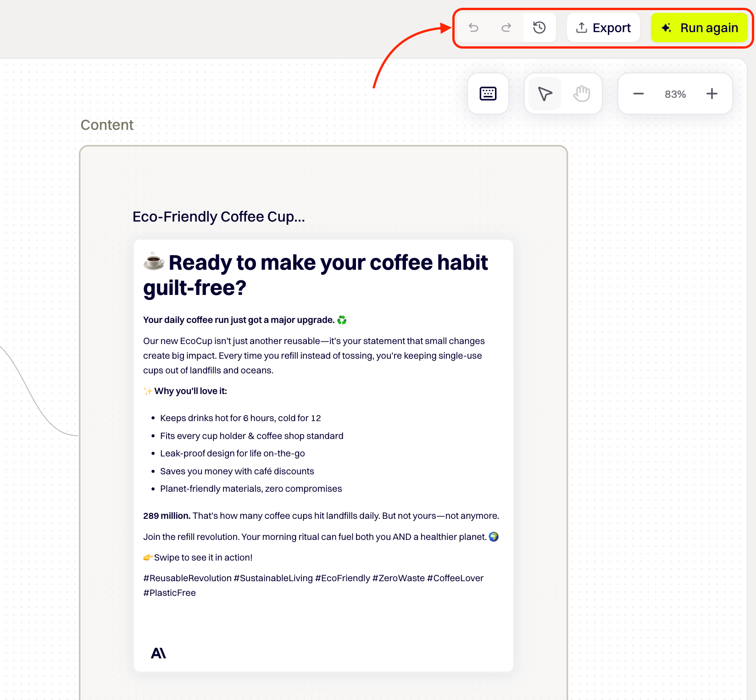Zoom out with the minus button
The image size is (756, 700).
click(639, 94)
